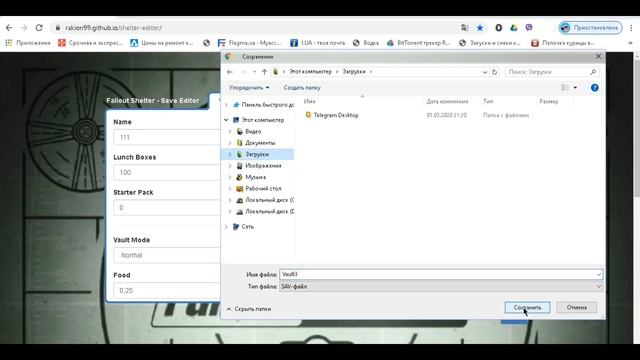
Task: Click the Сохранить button
Action: 527,307
